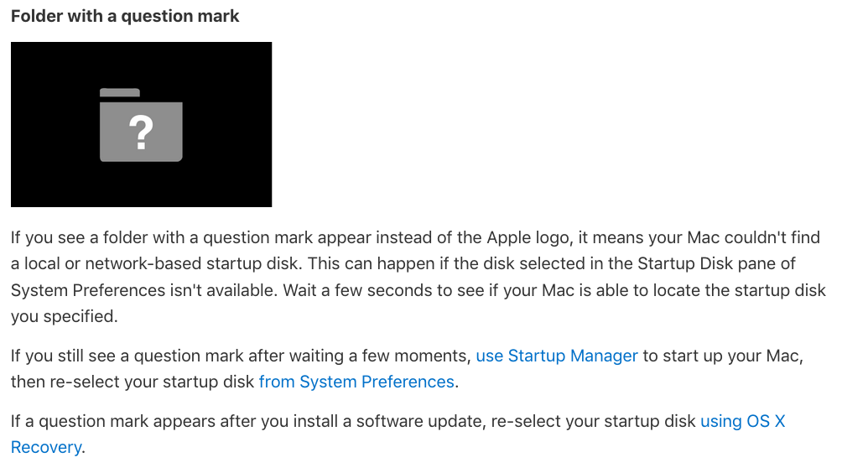The width and height of the screenshot is (868, 473).
Task: Click the words "Apple logo" in paragraph
Action: coord(528,237)
